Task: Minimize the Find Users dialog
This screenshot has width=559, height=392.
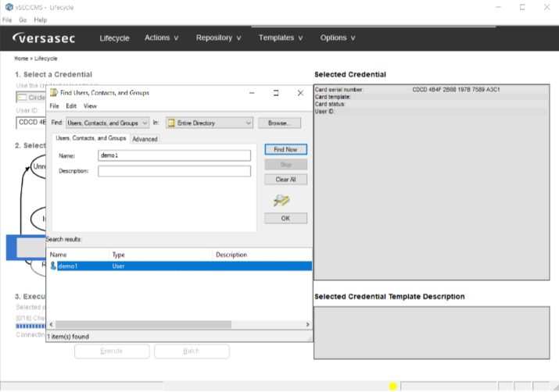Action: click(252, 93)
